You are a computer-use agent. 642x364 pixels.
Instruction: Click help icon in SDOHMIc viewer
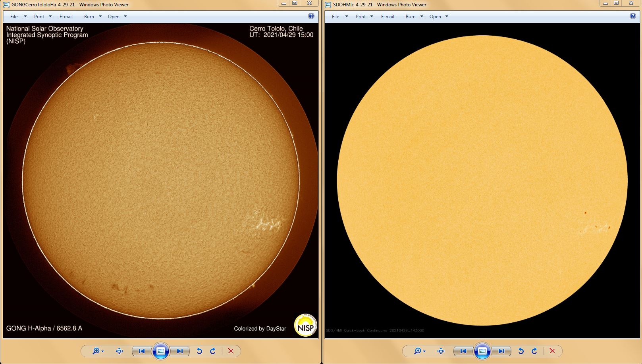point(633,16)
